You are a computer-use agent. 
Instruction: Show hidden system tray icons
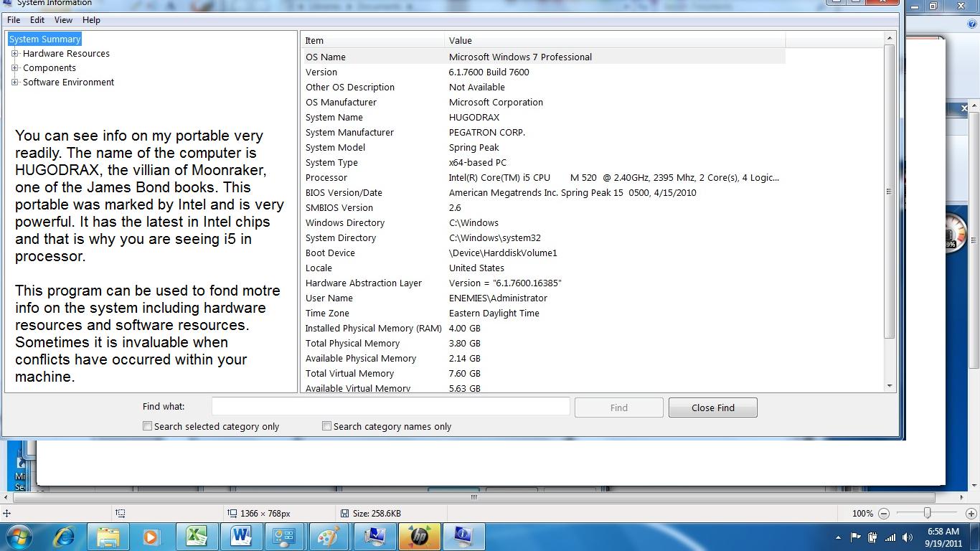[838, 537]
